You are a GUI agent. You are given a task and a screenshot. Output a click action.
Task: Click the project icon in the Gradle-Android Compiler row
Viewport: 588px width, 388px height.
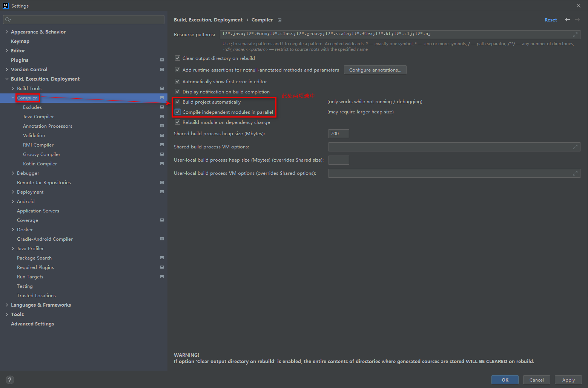(x=162, y=239)
